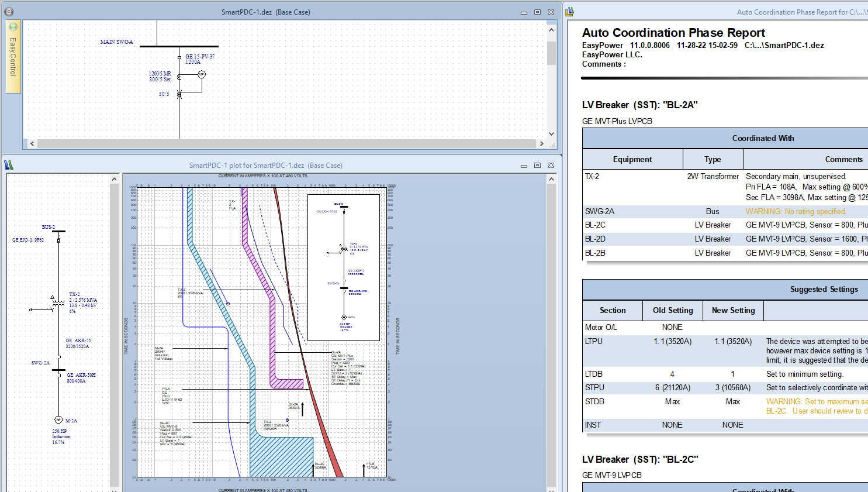Click the SmartPDC-1.dez one-line window icon

point(9,12)
